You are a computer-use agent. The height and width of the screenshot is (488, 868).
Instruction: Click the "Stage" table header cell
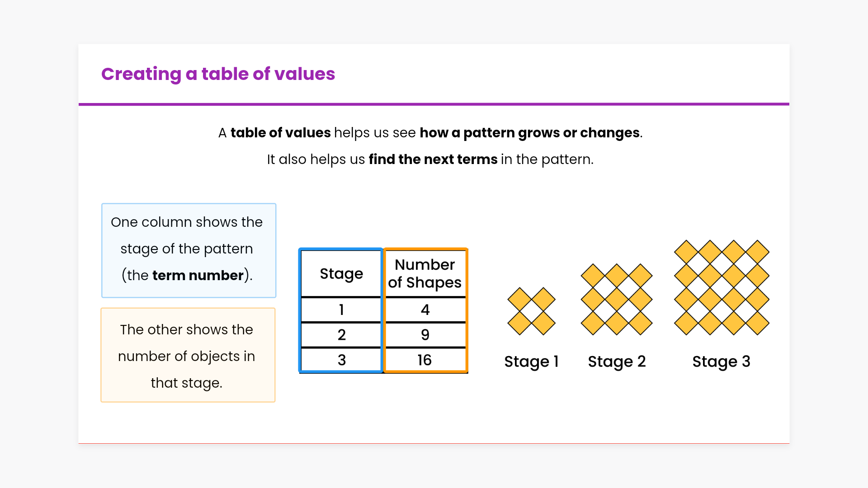point(341,273)
